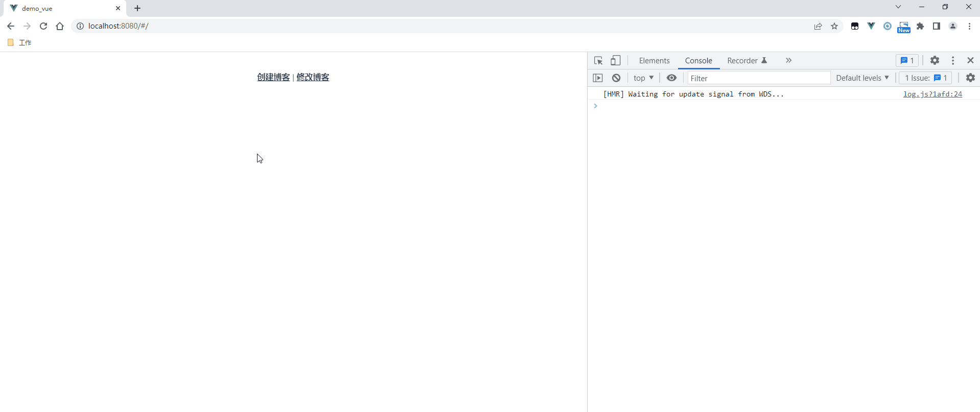Toggle the live expression eye icon

[671, 78]
